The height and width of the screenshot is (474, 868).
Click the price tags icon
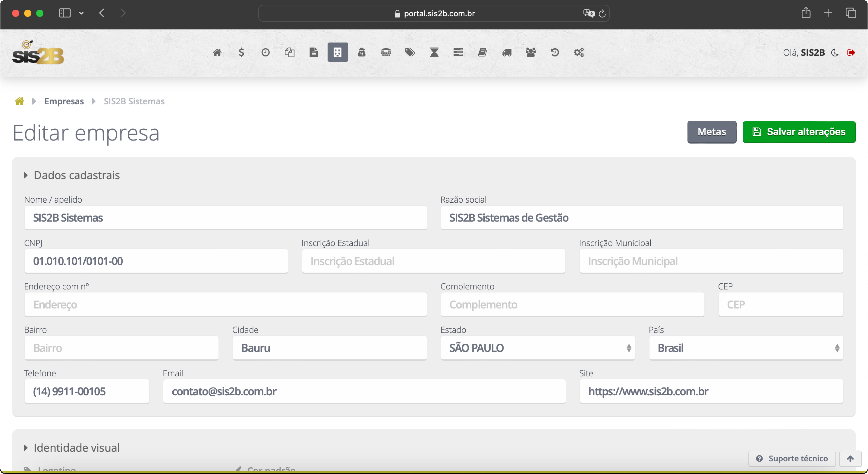click(x=410, y=52)
